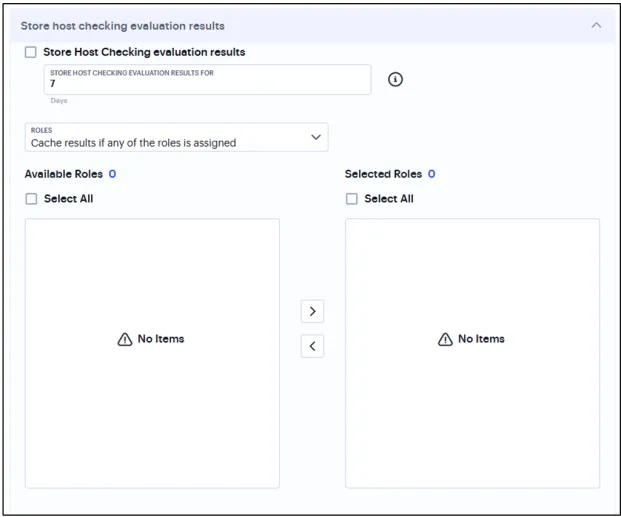The height and width of the screenshot is (517, 621).
Task: Click the Store Host Checking Evaluation Results For days field
Action: point(208,79)
